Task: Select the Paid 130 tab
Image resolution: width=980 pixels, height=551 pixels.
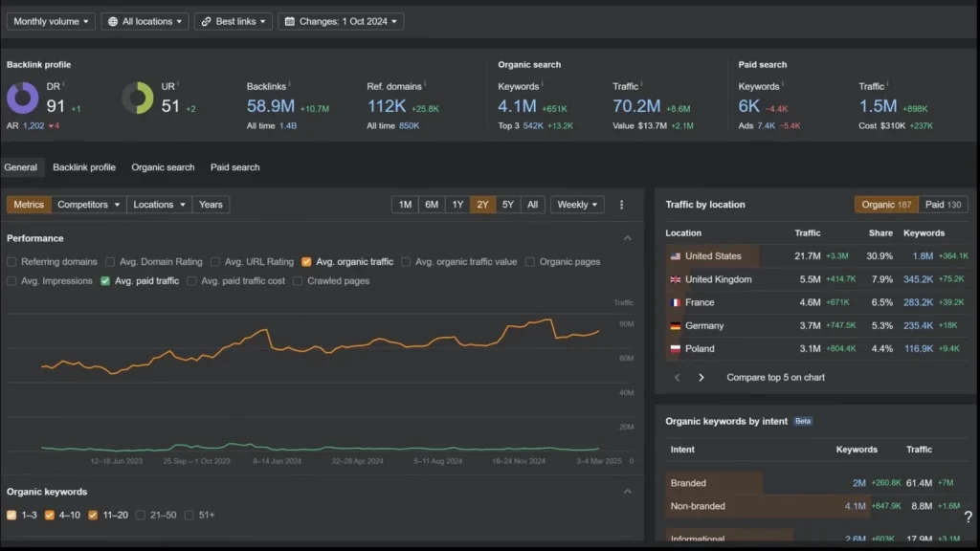Action: (943, 205)
